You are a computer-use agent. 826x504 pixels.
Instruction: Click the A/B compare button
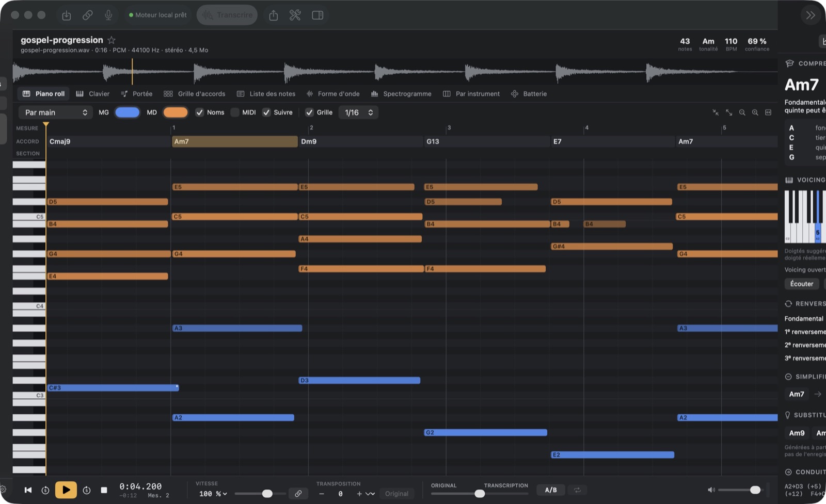click(551, 490)
